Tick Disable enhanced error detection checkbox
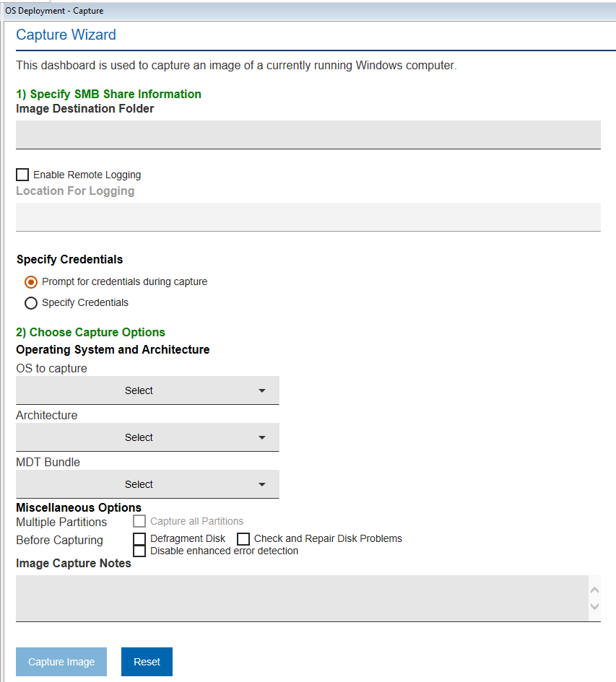Image resolution: width=616 pixels, height=682 pixels. tap(139, 551)
